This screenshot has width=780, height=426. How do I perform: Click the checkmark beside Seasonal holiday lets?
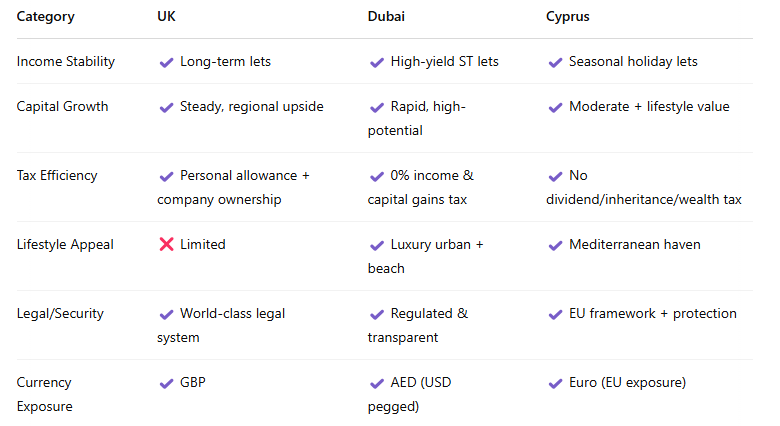555,62
